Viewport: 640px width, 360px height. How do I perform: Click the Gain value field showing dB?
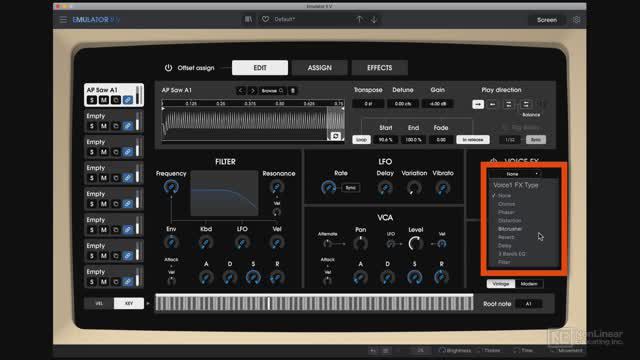438,104
